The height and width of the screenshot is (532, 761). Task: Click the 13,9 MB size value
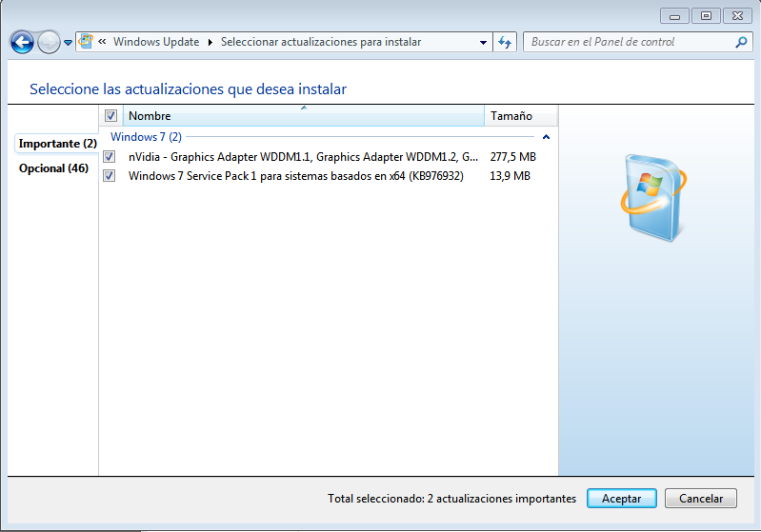(510, 175)
